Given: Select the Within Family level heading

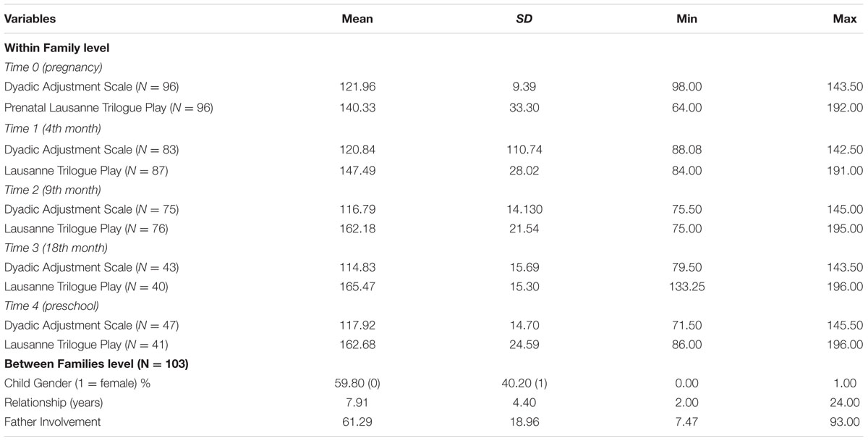Looking at the screenshot, I should click(x=56, y=48).
